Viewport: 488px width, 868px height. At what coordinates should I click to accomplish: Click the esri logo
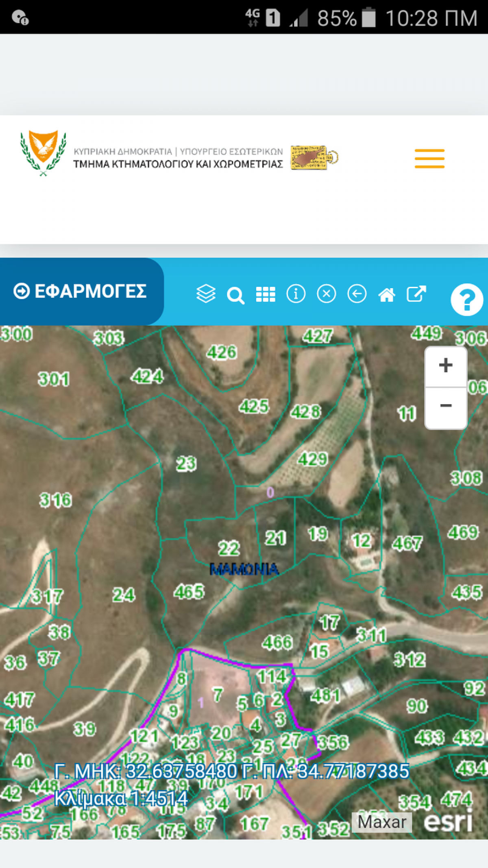(448, 822)
